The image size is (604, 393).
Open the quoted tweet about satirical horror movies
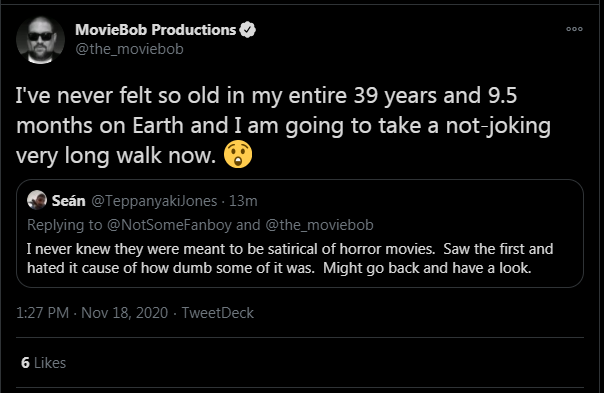(x=300, y=233)
